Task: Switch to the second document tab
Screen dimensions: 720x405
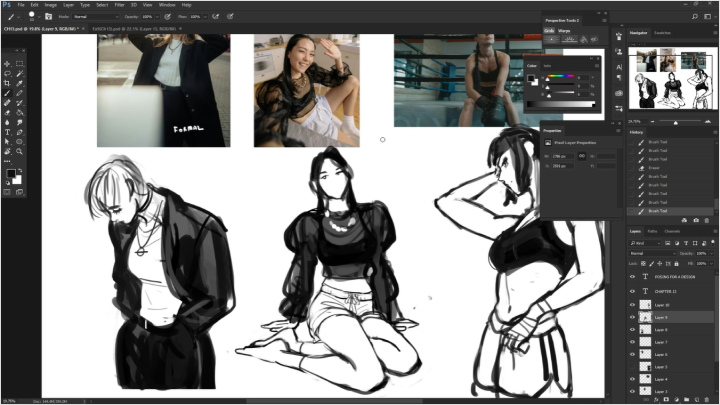Action: [134, 28]
